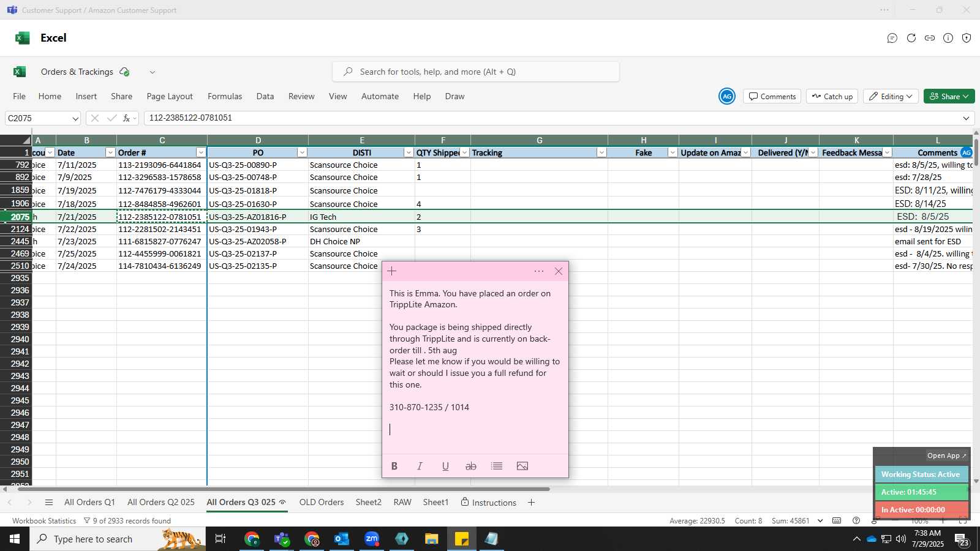The width and height of the screenshot is (980, 551).
Task: Open the File menu
Action: 20,96
